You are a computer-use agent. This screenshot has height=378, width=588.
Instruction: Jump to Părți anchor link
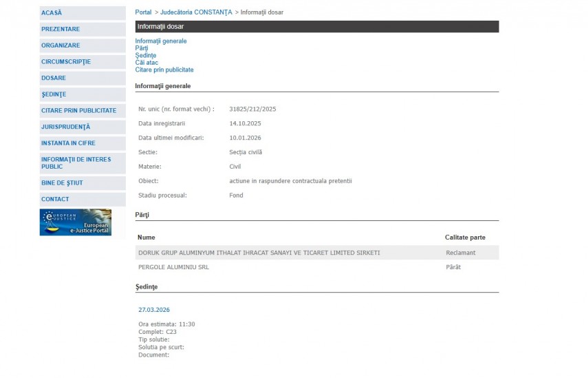pyautogui.click(x=142, y=48)
